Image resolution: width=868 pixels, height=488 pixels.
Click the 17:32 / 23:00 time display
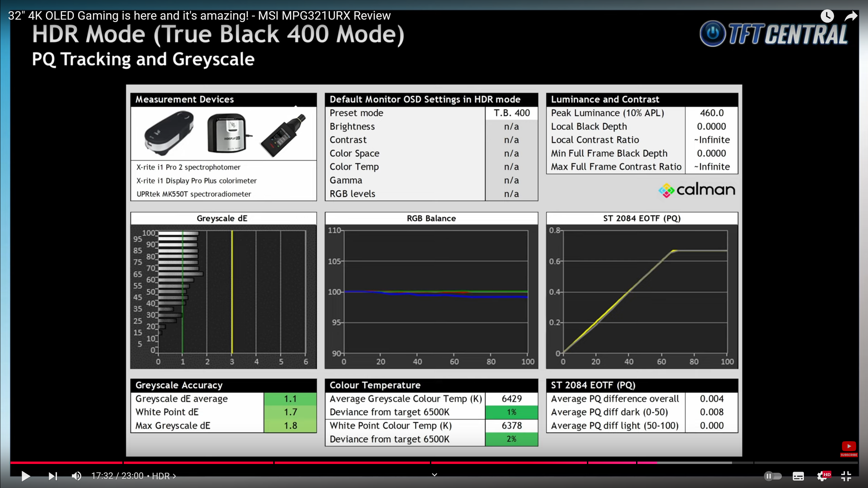117,476
